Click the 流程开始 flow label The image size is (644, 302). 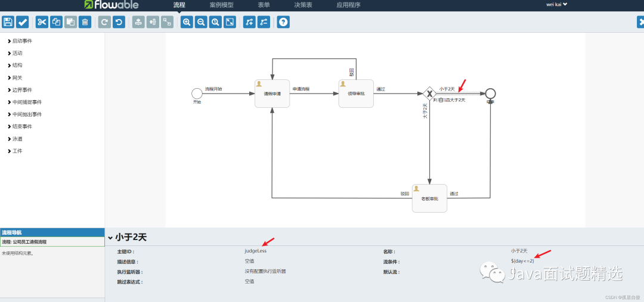point(213,89)
